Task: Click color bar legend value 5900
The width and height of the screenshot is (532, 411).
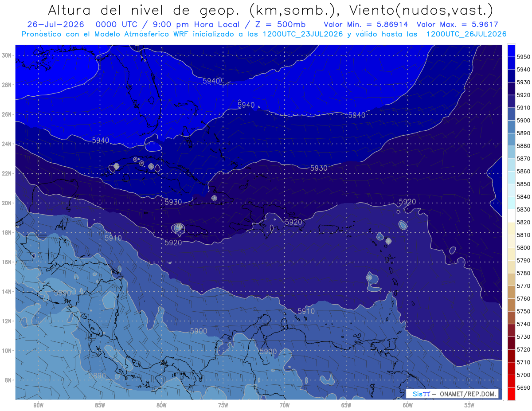Action: coord(524,121)
